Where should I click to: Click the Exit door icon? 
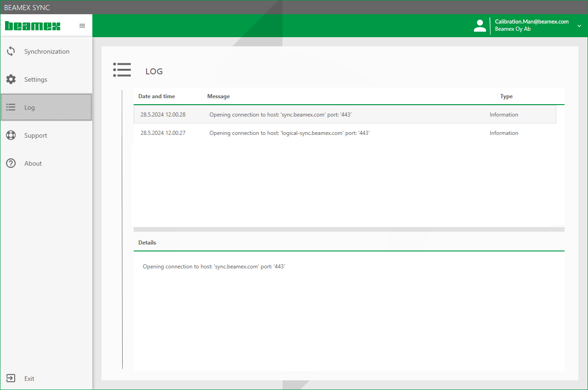[11, 379]
